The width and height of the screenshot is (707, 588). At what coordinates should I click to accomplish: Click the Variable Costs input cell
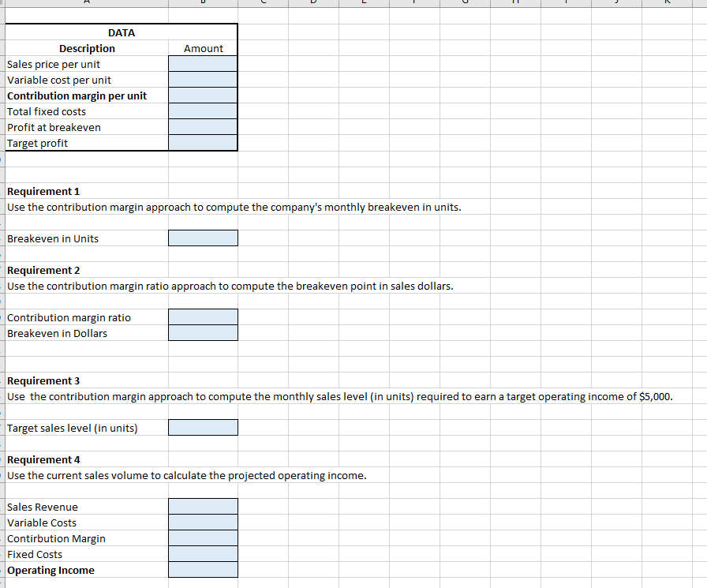[203, 522]
